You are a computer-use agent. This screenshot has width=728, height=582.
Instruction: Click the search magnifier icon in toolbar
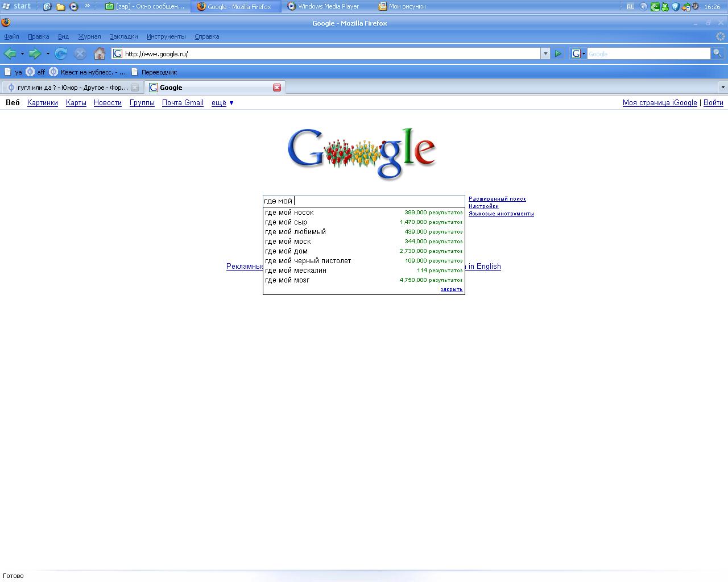[717, 53]
